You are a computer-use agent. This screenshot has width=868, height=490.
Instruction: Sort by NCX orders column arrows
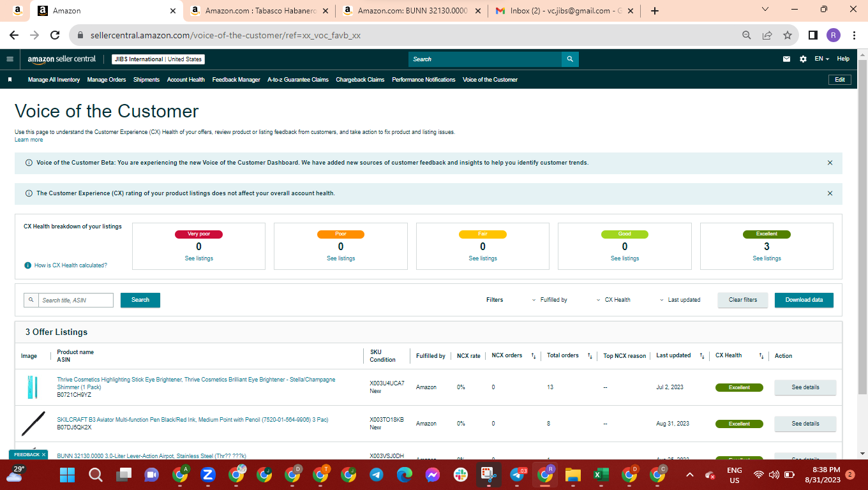coord(533,356)
